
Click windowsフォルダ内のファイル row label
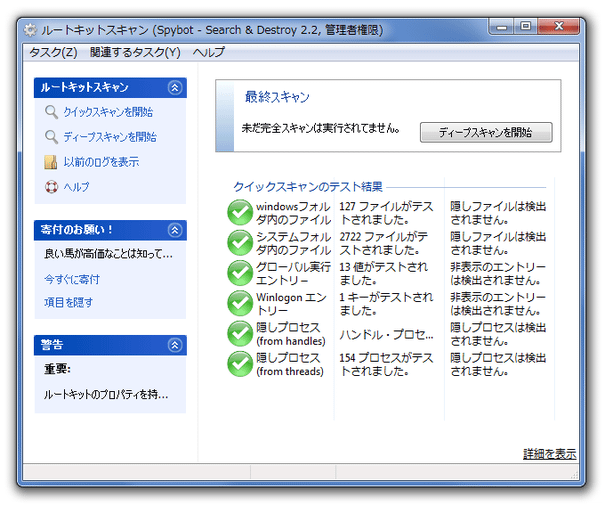click(294, 213)
